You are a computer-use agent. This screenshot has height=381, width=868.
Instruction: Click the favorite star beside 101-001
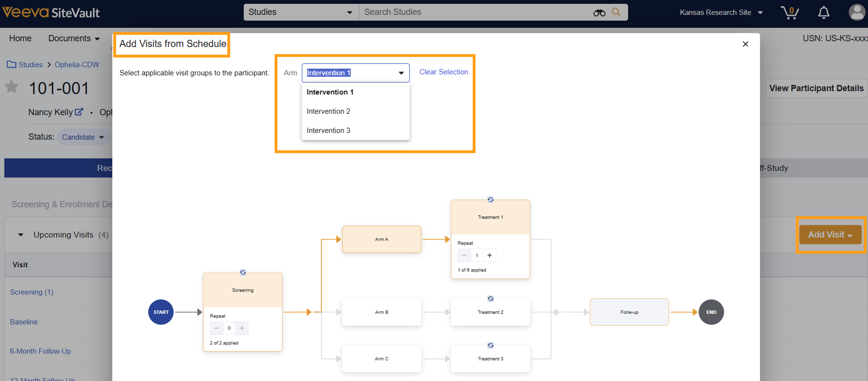point(12,87)
